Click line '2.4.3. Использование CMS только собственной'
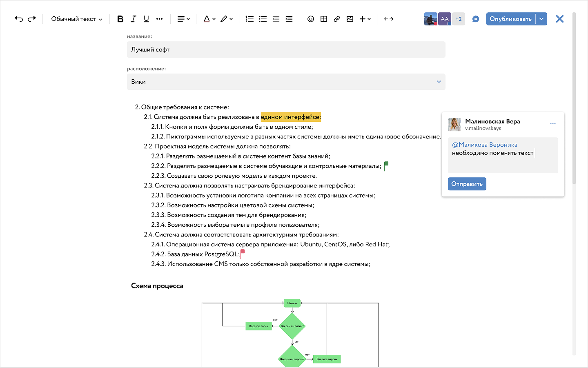This screenshot has height=368, width=588. point(261,264)
